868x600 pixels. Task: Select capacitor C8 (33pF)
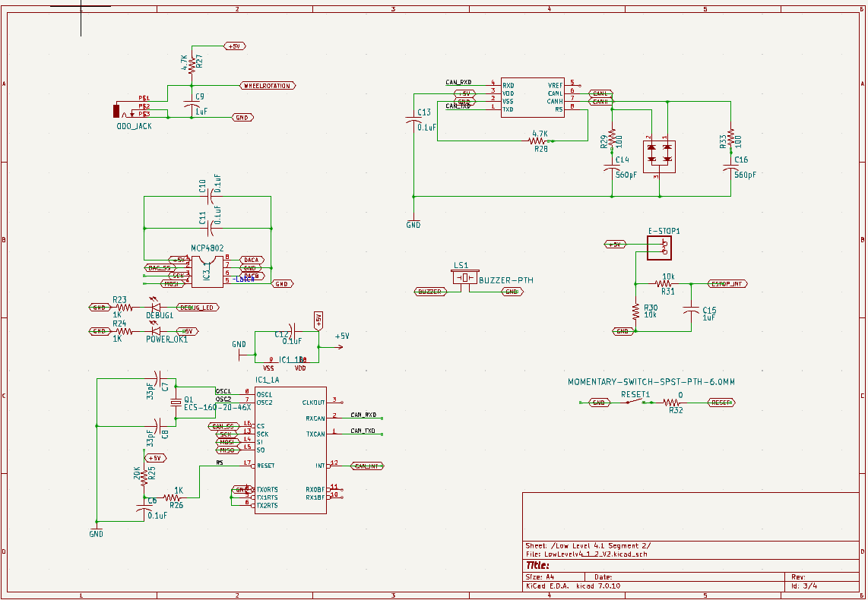[157, 426]
